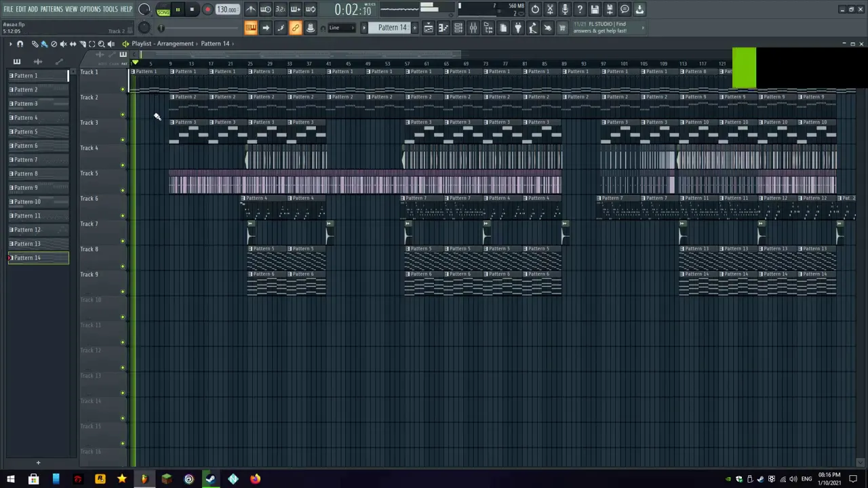This screenshot has height=488, width=868.
Task: Open the Channel rack view
Action: pyautogui.click(x=458, y=28)
